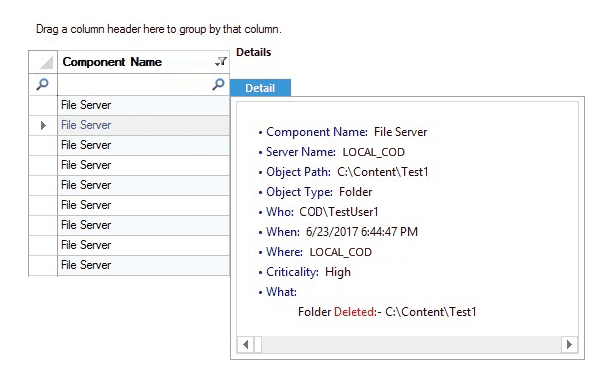Screen dimensions: 612x382
Task: Click the horizontal scrollbar thumb in details
Action: (258, 345)
